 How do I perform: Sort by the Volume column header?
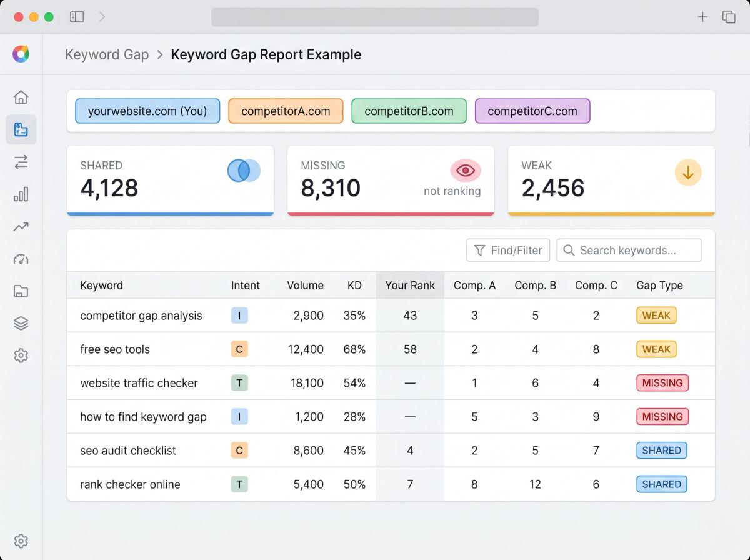(x=305, y=286)
